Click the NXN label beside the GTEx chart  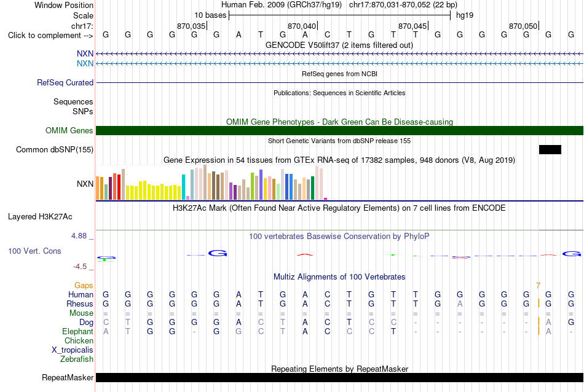85,184
